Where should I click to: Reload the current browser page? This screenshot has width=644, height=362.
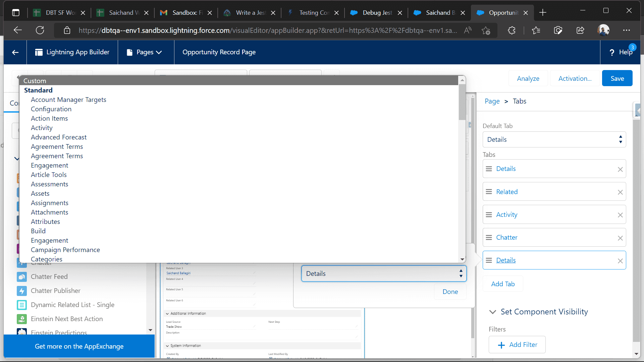(40, 30)
